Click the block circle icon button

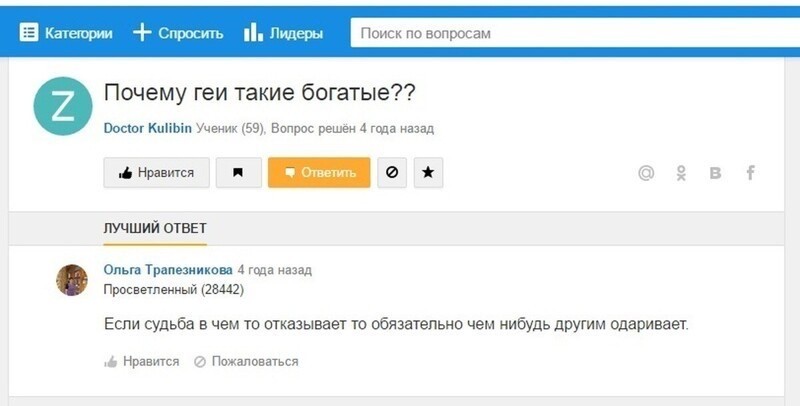click(x=391, y=173)
